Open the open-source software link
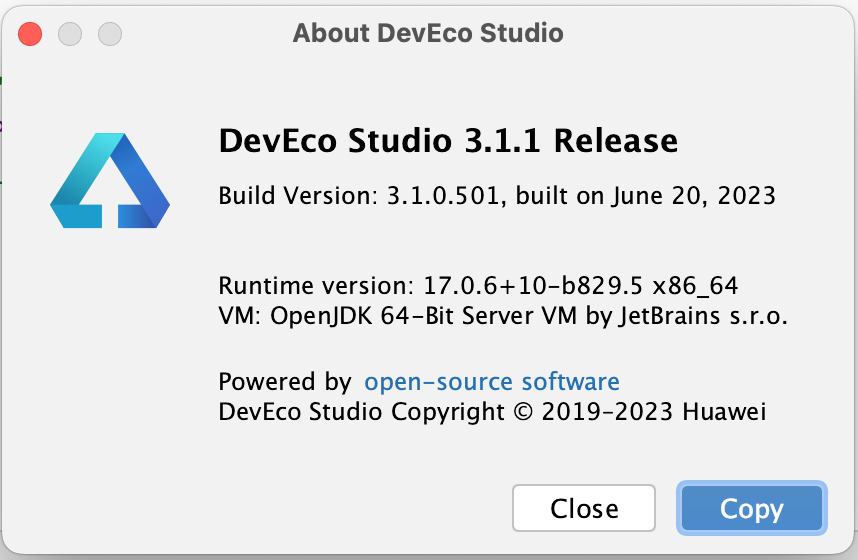This screenshot has height=560, width=858. [491, 382]
